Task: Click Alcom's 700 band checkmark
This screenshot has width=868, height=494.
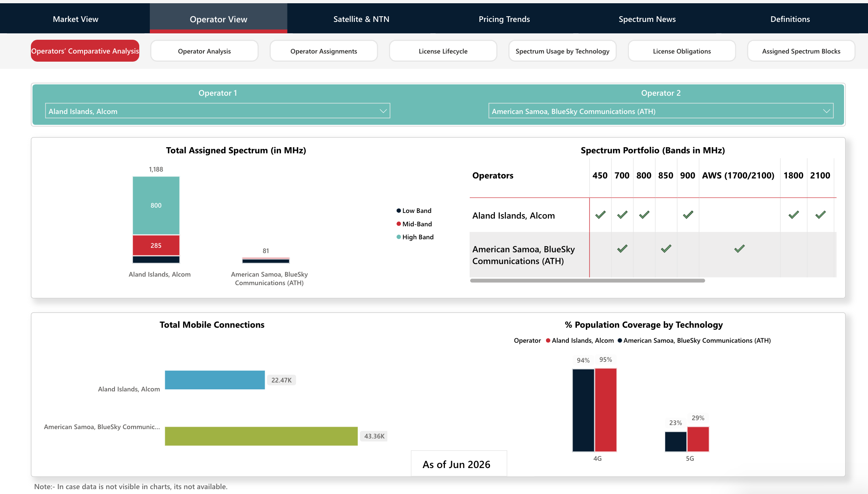Action: tap(622, 215)
